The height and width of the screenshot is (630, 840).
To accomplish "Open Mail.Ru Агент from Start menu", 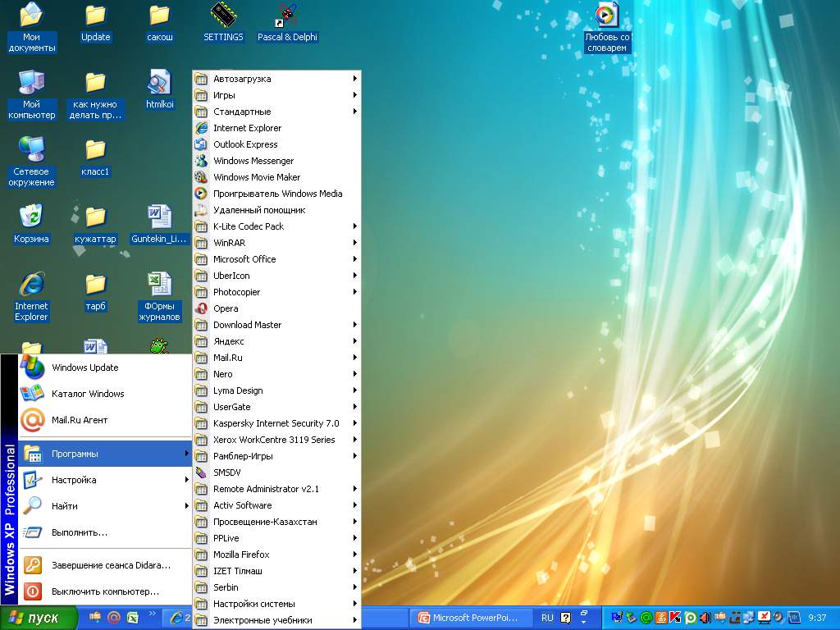I will 79,420.
